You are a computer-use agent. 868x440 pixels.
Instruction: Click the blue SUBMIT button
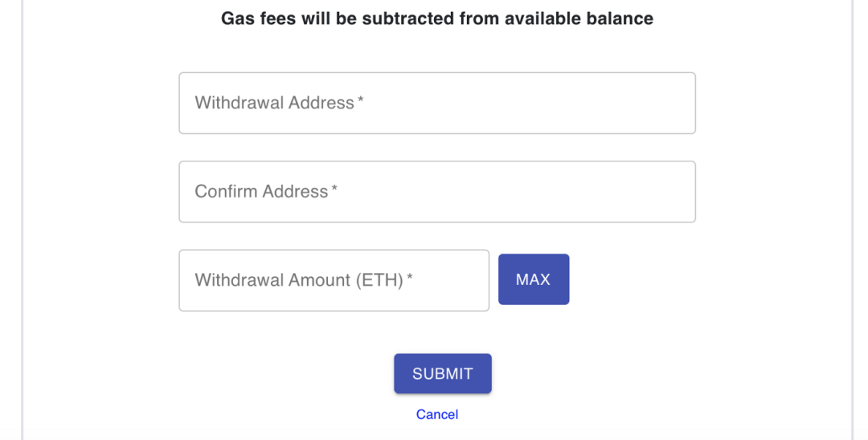(442, 373)
